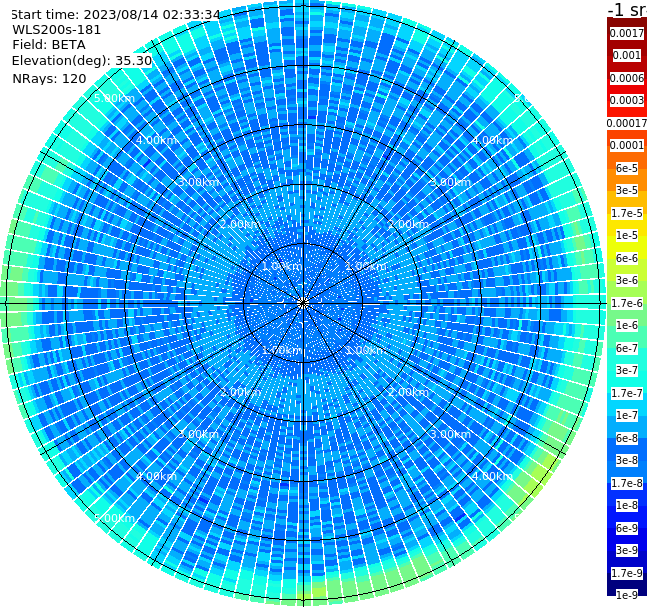Pick the 3e-7 colorbar label
Viewport: 647px width, 607px height.
coord(627,370)
